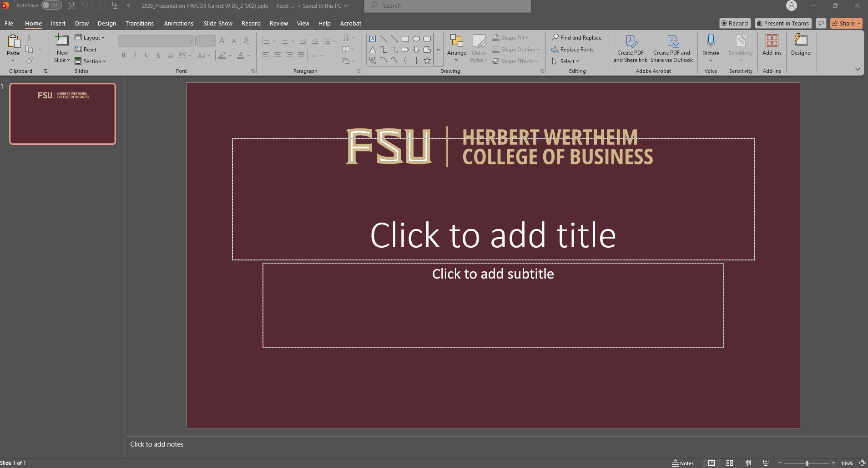Expand the Layout dropdown
868x468 pixels.
(x=90, y=38)
